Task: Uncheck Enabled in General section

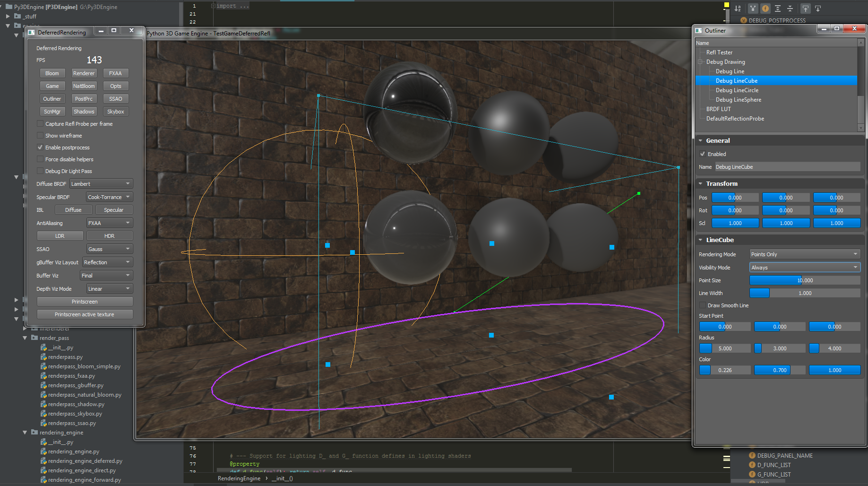Action: point(703,154)
